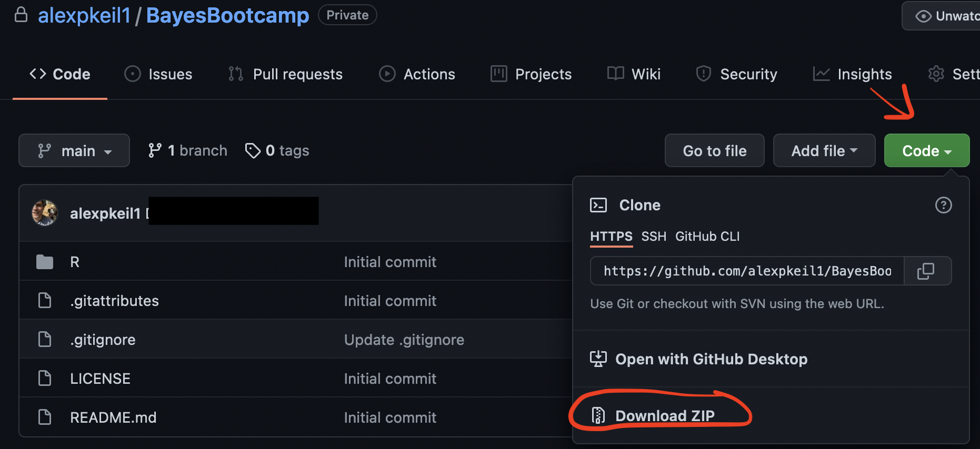
Task: View the Insights tab
Action: point(853,74)
